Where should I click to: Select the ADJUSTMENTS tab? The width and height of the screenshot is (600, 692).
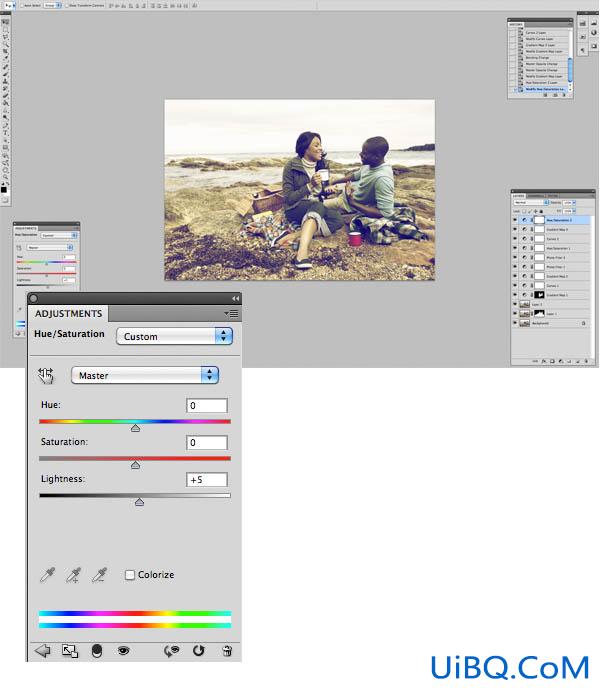tap(68, 314)
